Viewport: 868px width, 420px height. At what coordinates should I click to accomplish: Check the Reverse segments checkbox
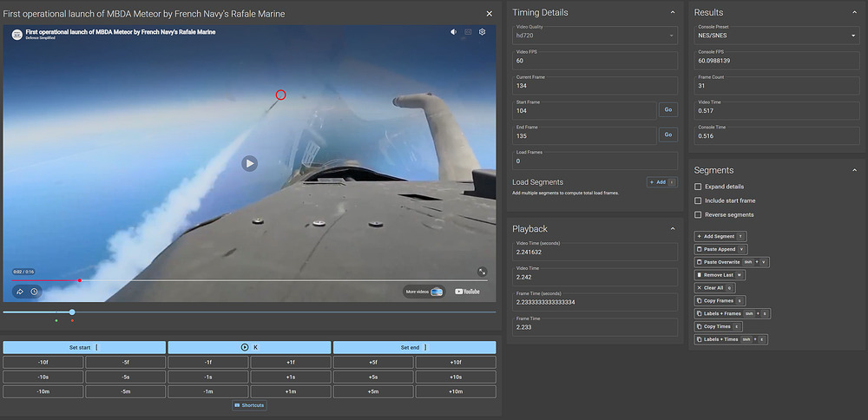[x=698, y=214]
